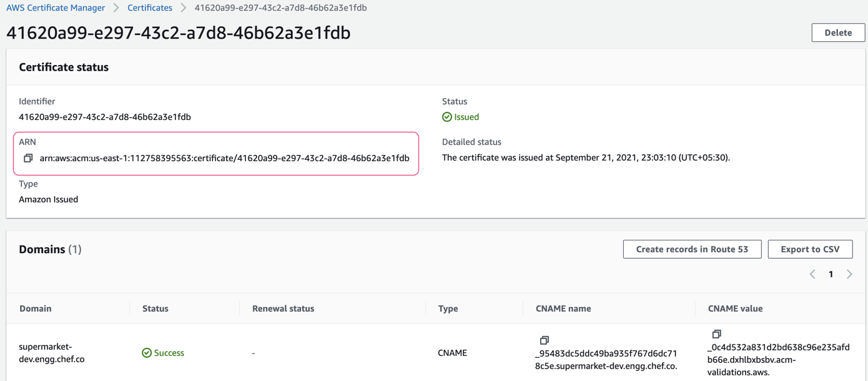Copy the CNAME value with its copy icon
Image resolution: width=868 pixels, height=381 pixels.
(716, 333)
